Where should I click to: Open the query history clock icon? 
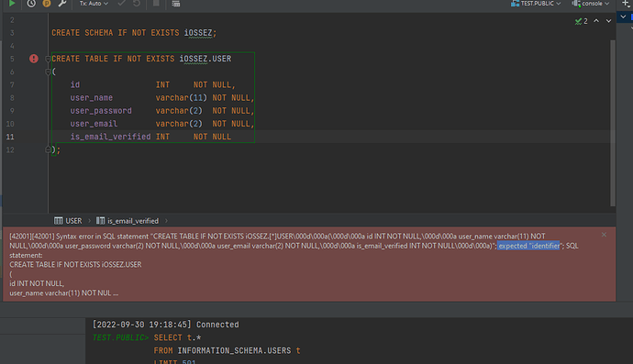31,4
